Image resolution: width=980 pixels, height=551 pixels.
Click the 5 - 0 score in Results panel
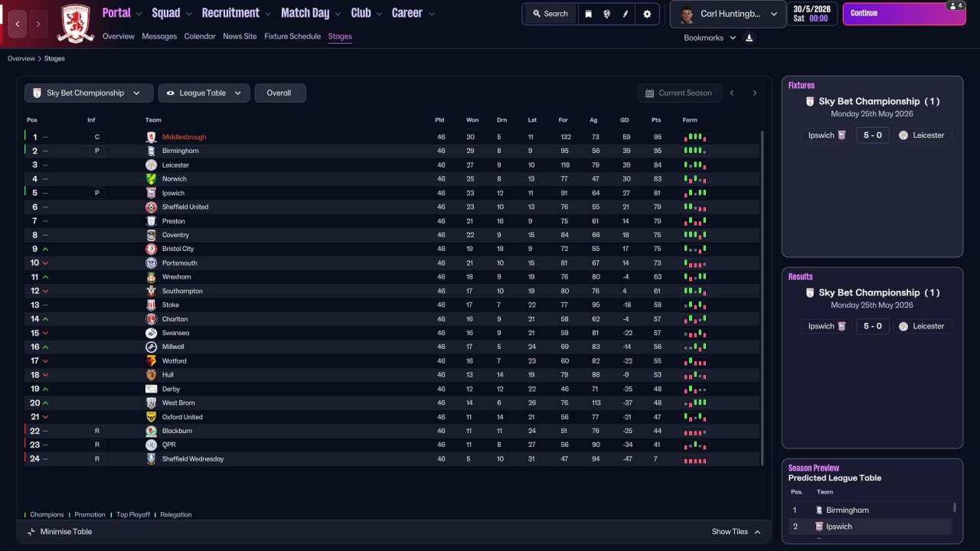click(873, 326)
